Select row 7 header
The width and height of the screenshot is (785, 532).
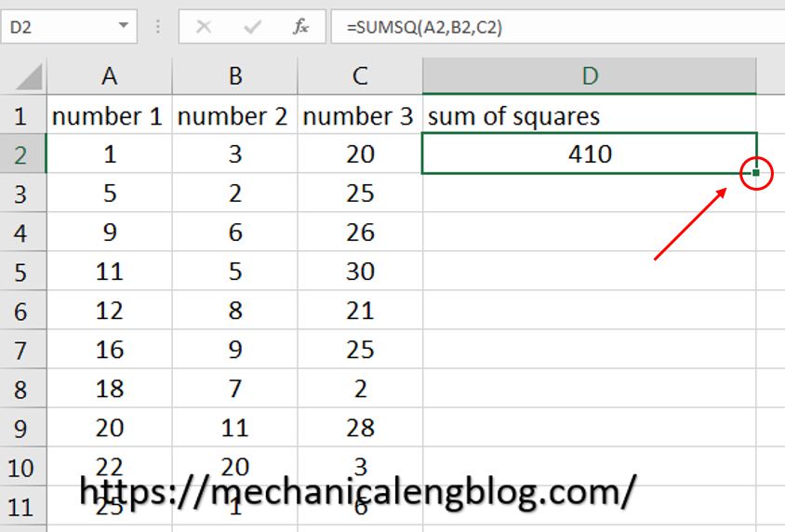tap(22, 350)
